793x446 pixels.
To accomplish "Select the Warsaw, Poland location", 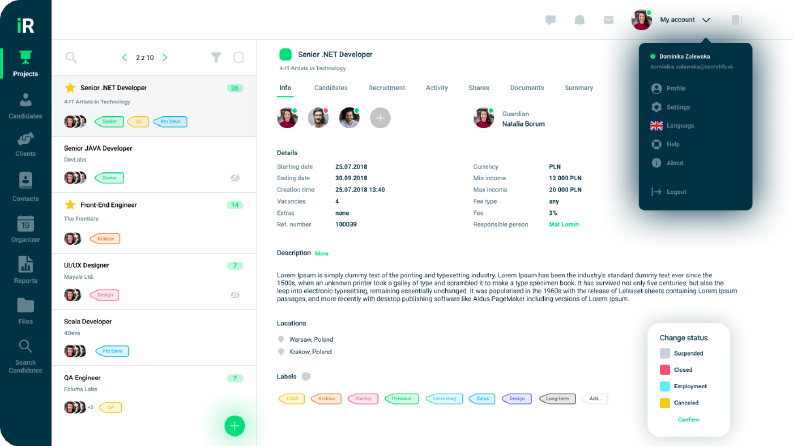I will pos(305,339).
